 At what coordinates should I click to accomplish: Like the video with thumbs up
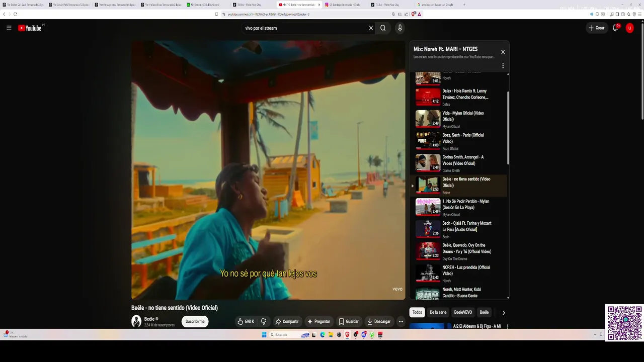[246, 321]
